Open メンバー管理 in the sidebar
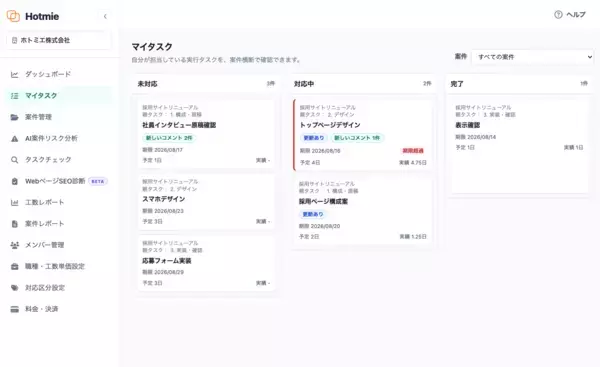Image resolution: width=600 pixels, height=367 pixels. [x=59, y=245]
